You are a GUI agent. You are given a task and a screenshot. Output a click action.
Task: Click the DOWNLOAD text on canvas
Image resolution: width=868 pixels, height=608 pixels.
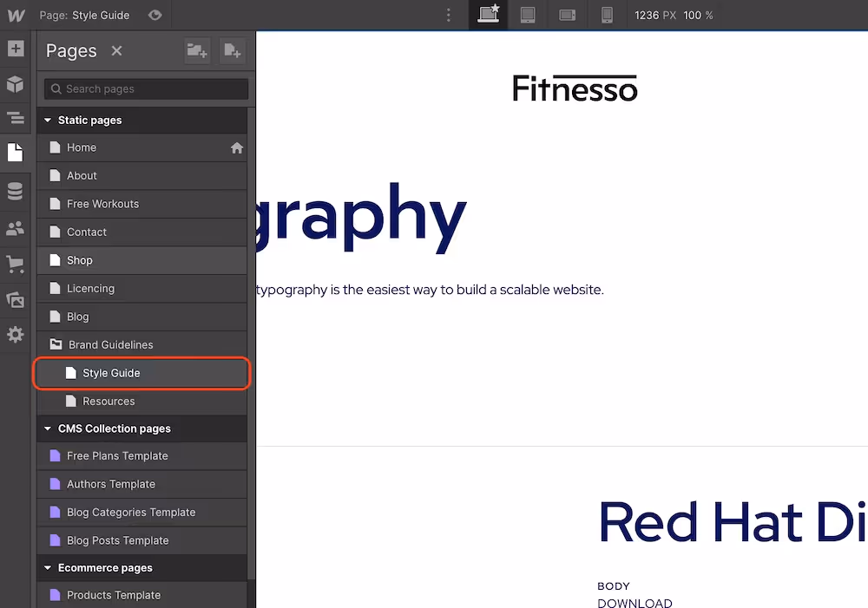click(635, 603)
